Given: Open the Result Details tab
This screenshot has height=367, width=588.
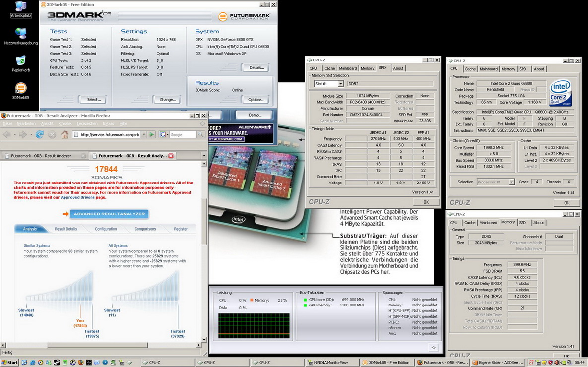Looking at the screenshot, I should 65,229.
